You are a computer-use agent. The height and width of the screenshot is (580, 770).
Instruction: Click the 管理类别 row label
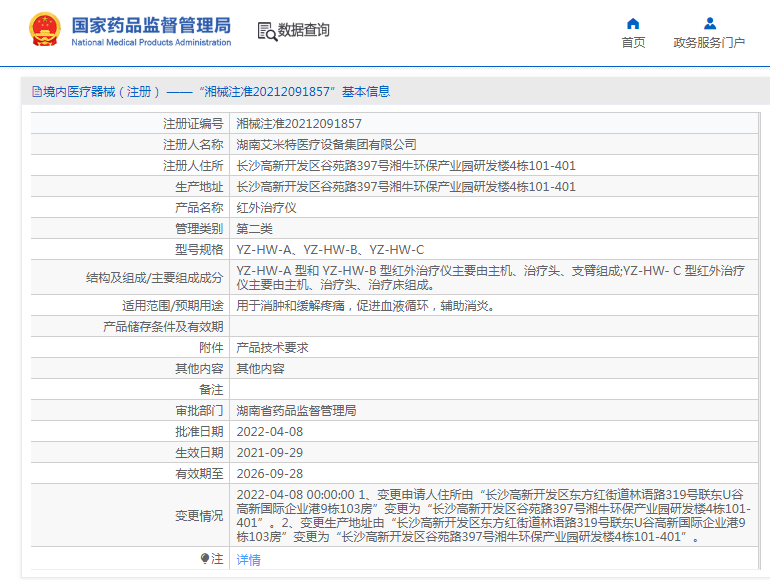[x=199, y=229]
